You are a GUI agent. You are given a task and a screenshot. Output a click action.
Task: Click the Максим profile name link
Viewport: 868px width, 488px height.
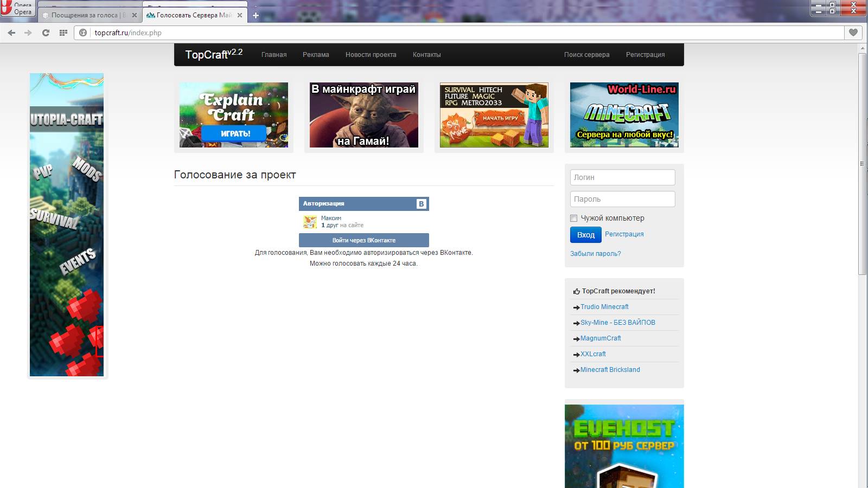[331, 218]
